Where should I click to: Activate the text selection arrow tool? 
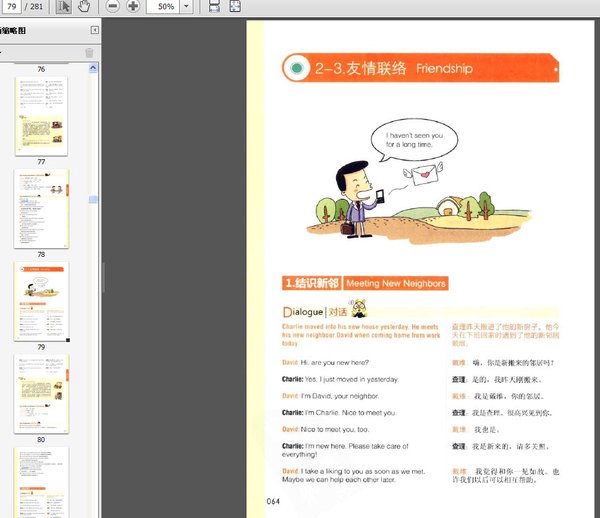64,6
